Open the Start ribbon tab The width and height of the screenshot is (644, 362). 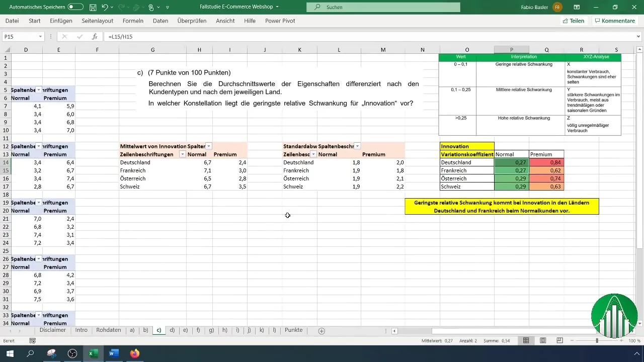tap(35, 21)
